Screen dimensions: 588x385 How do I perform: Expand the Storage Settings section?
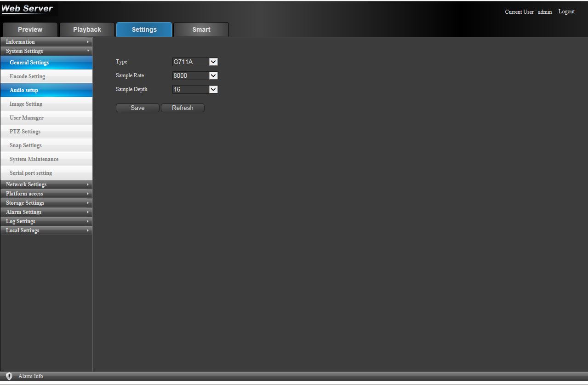(x=46, y=203)
